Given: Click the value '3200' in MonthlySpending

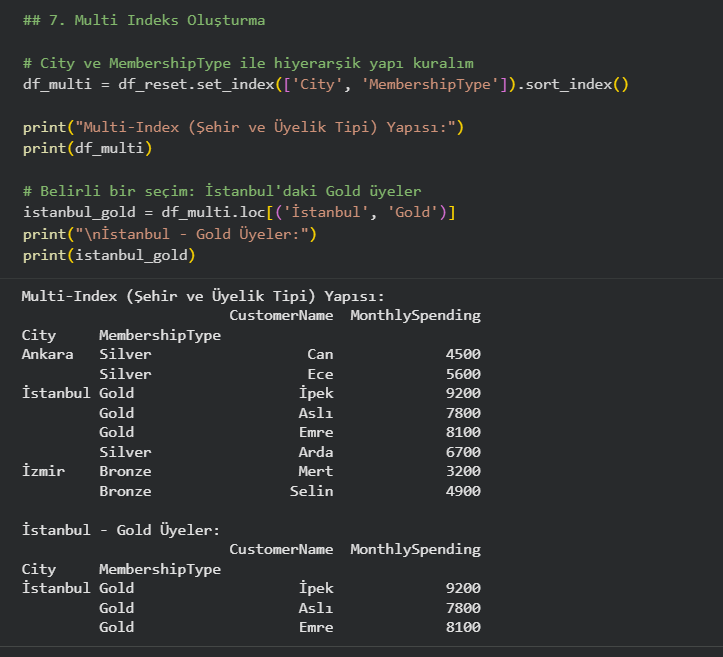Looking at the screenshot, I should click(x=463, y=472).
